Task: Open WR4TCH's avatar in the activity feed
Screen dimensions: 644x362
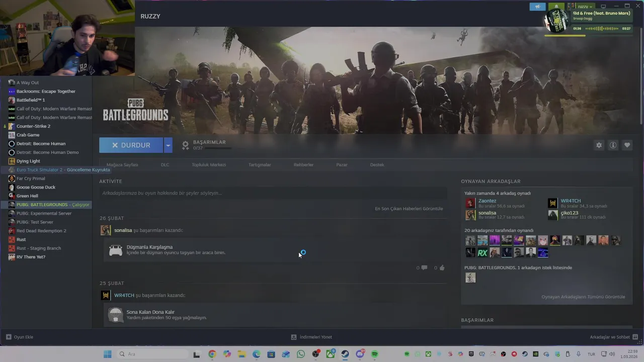Action: [x=106, y=295]
